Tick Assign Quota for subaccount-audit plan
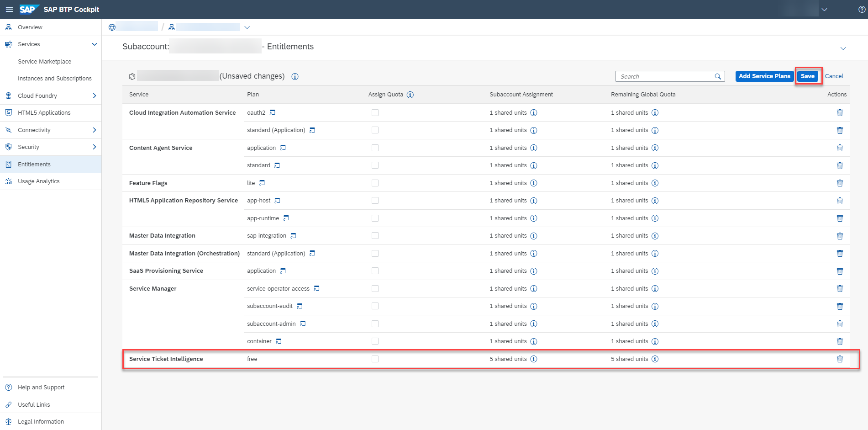Viewport: 868px width, 430px height. point(375,306)
